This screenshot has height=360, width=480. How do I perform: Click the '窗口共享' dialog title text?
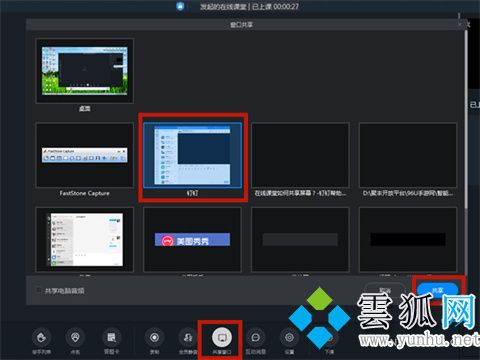click(241, 25)
